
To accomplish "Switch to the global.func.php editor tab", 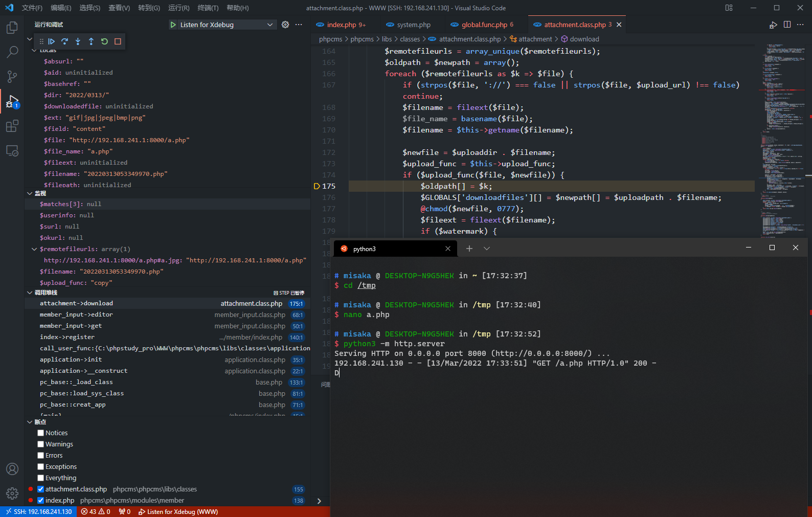I will pyautogui.click(x=484, y=25).
